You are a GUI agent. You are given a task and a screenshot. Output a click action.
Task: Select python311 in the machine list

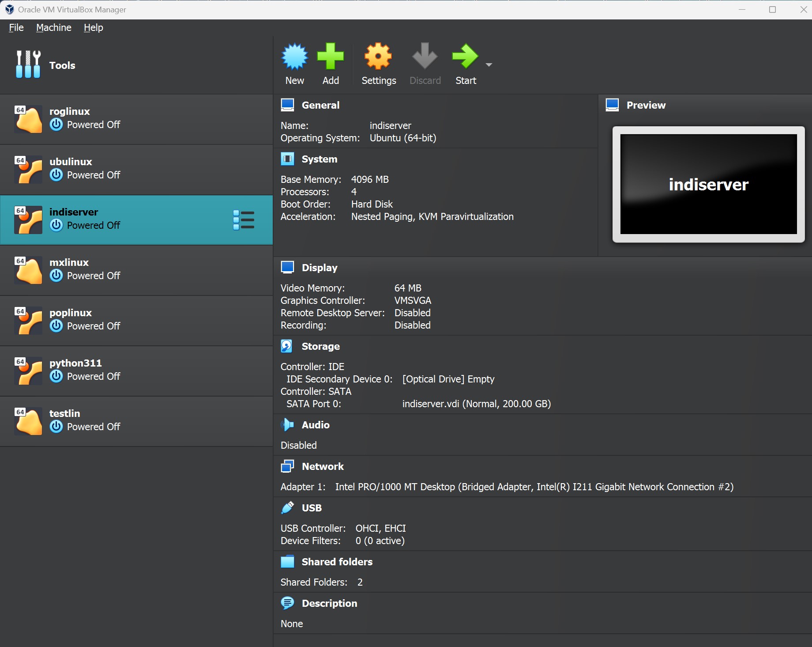[x=136, y=371]
